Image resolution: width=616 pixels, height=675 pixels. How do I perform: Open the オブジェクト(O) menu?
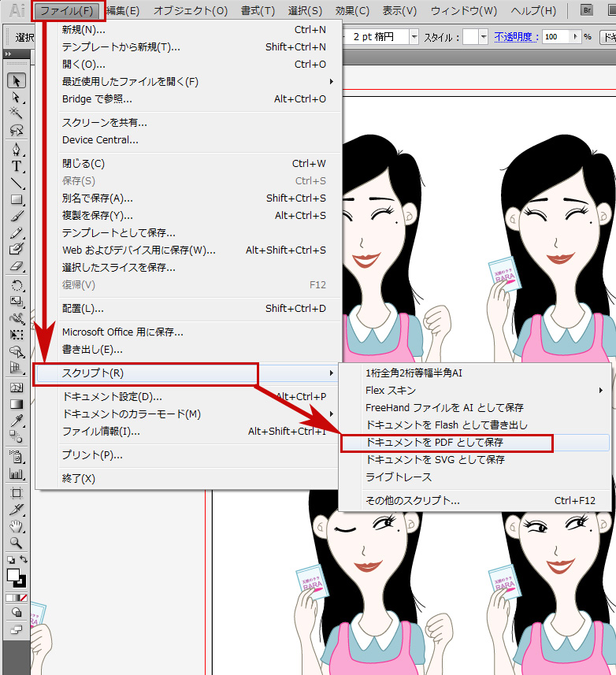click(191, 10)
